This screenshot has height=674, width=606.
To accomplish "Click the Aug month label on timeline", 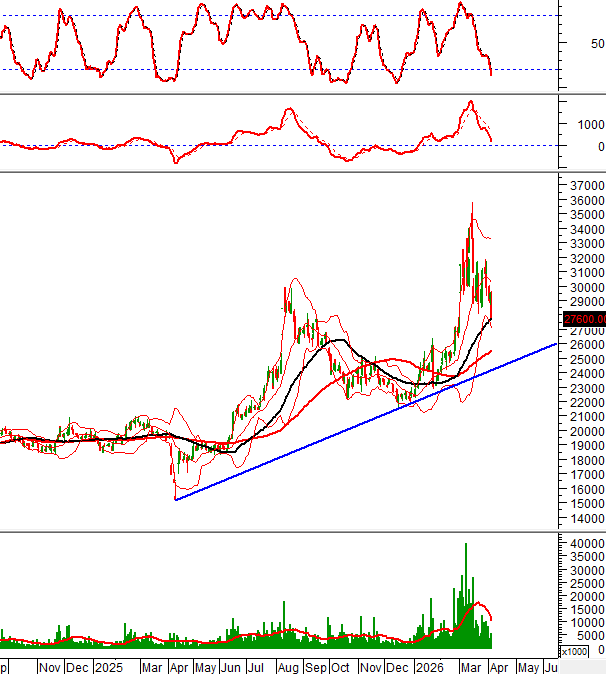I will 287,666.
